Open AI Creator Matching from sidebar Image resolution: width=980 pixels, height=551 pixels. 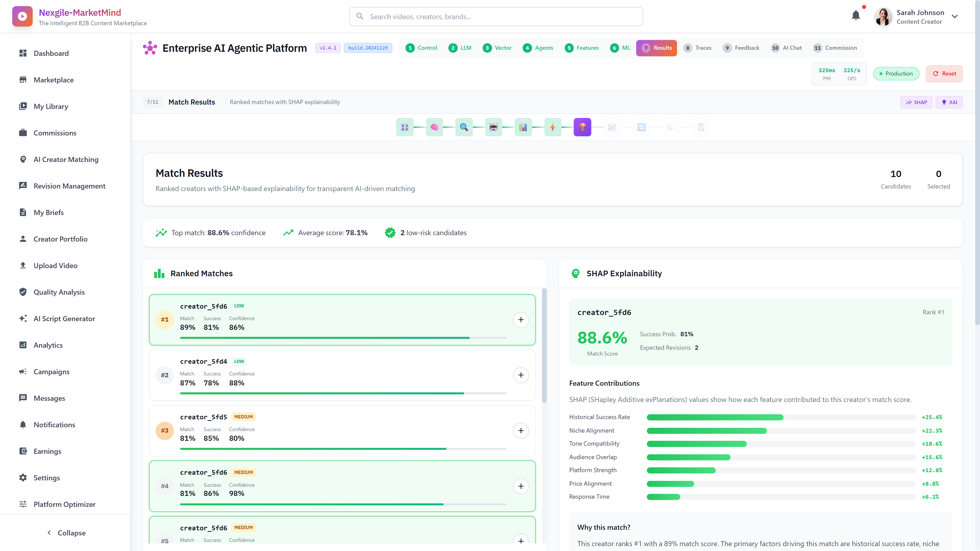[65, 159]
